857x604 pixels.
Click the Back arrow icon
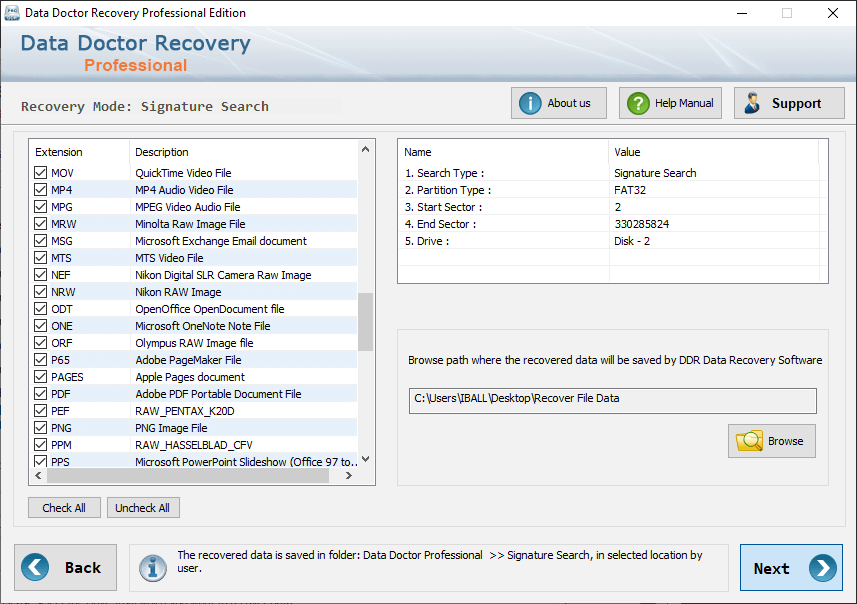click(x=35, y=567)
